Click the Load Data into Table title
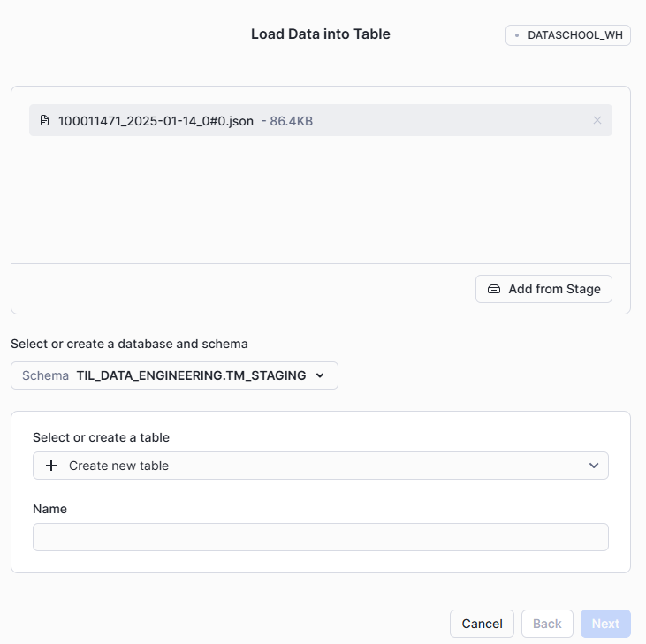The width and height of the screenshot is (646, 644). tap(320, 34)
